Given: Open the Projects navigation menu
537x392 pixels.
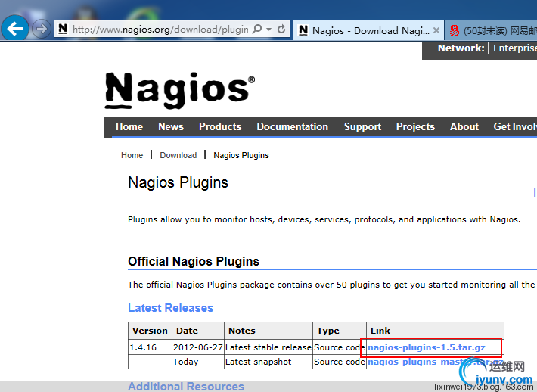Looking at the screenshot, I should coord(415,127).
